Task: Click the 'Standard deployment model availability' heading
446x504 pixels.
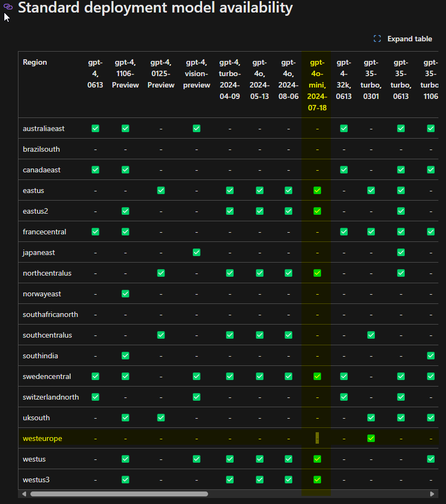Action: [x=155, y=8]
